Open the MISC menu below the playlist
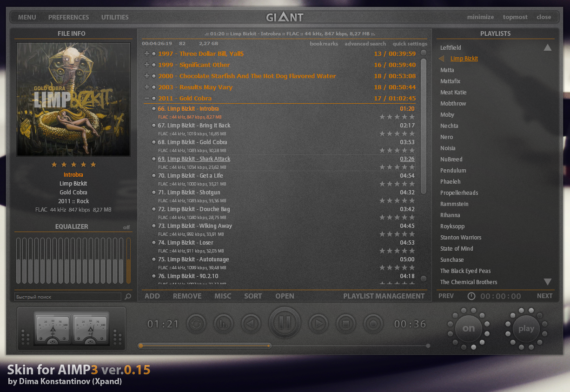This screenshot has width=570, height=392. [223, 296]
